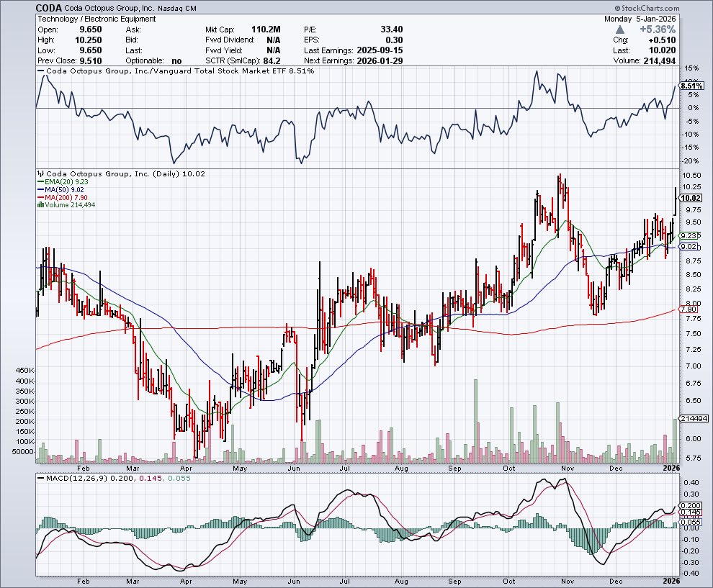Click the SCTR (SmlCap) value 84.2
Viewport: 713px width, 588px height.
tap(272, 61)
